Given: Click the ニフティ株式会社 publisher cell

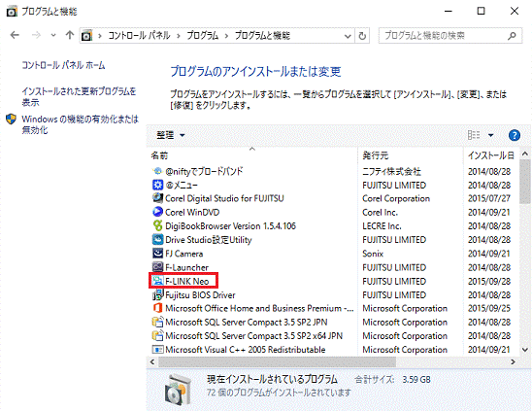Looking at the screenshot, I should pos(391,172).
